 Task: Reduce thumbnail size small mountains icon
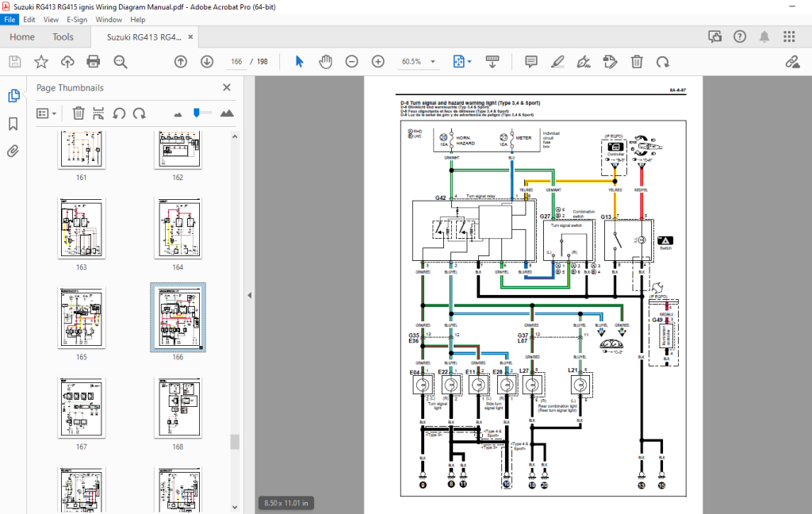178,114
